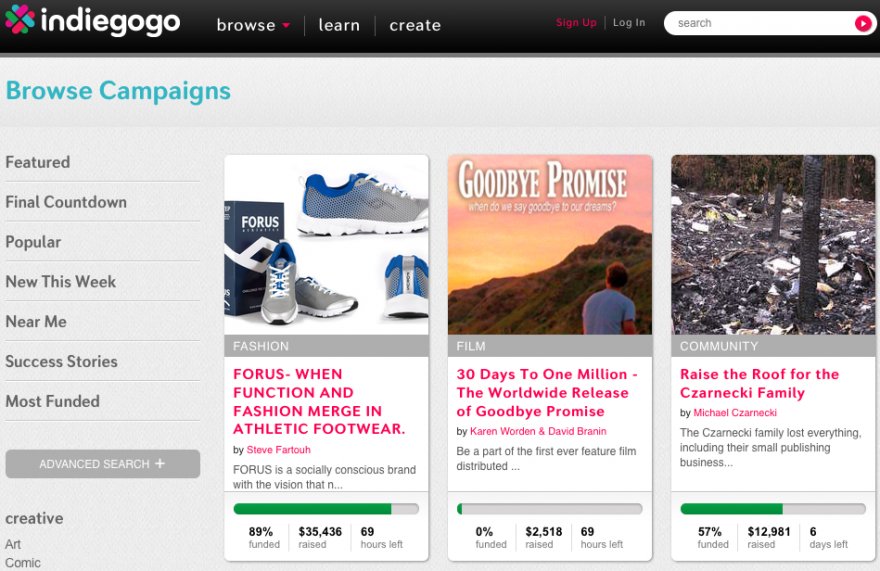The width and height of the screenshot is (880, 571).
Task: Click the FORUS funding progress bar
Action: pyautogui.click(x=326, y=509)
